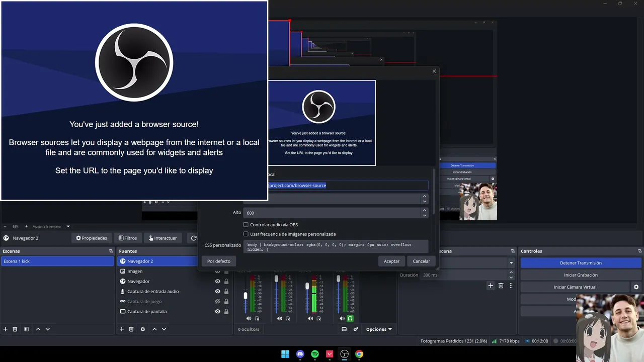The height and width of the screenshot is (362, 644).
Task: Add a new scene with plus icon
Action: (x=6, y=329)
